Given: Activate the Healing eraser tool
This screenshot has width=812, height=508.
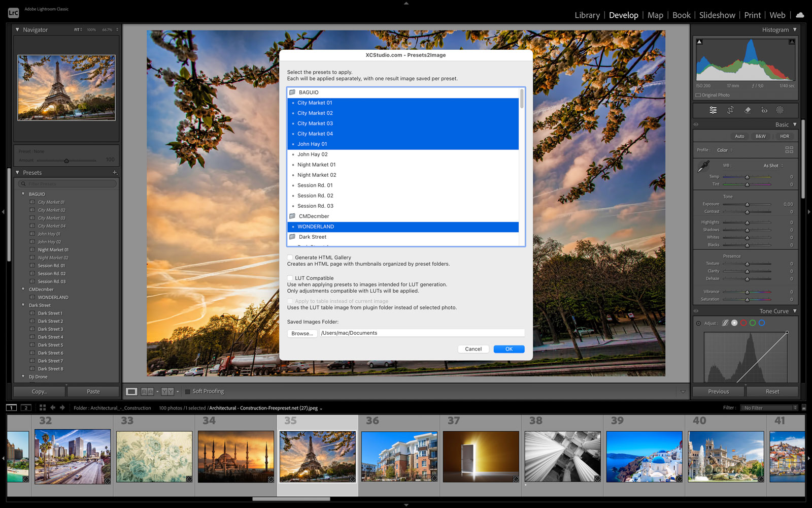Looking at the screenshot, I should [x=747, y=110].
